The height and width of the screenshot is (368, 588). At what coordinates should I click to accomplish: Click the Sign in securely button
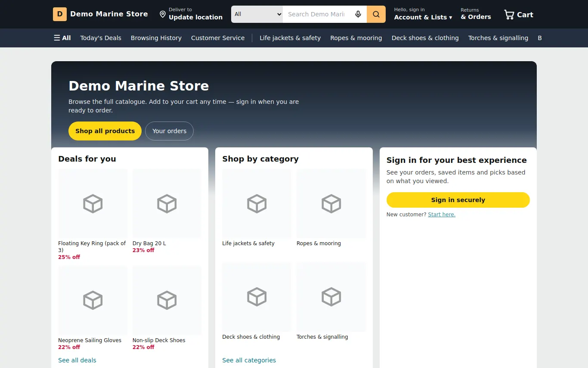coord(458,200)
